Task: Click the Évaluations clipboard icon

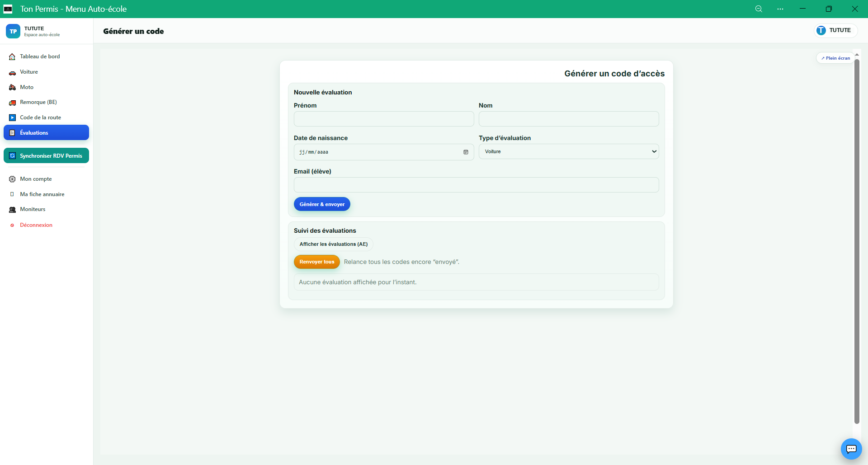Action: [x=12, y=133]
